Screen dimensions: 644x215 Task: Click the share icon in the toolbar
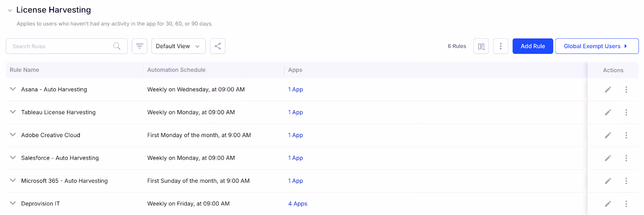click(x=218, y=46)
